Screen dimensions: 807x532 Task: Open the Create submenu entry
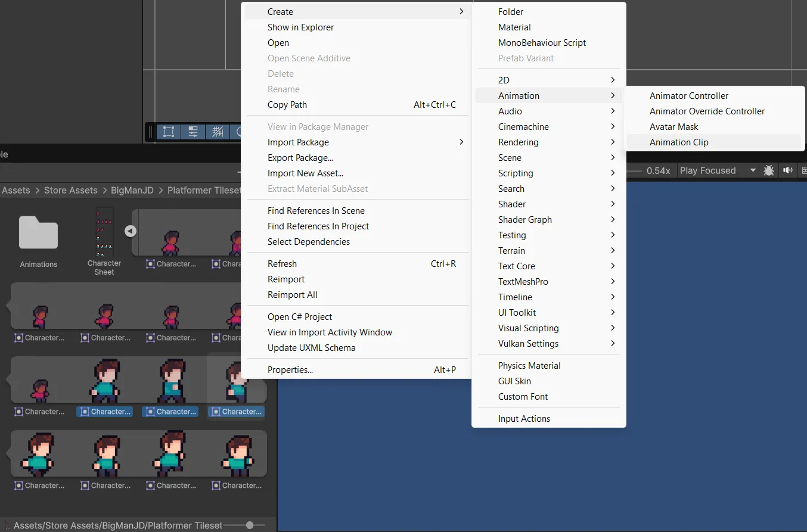[358, 12]
